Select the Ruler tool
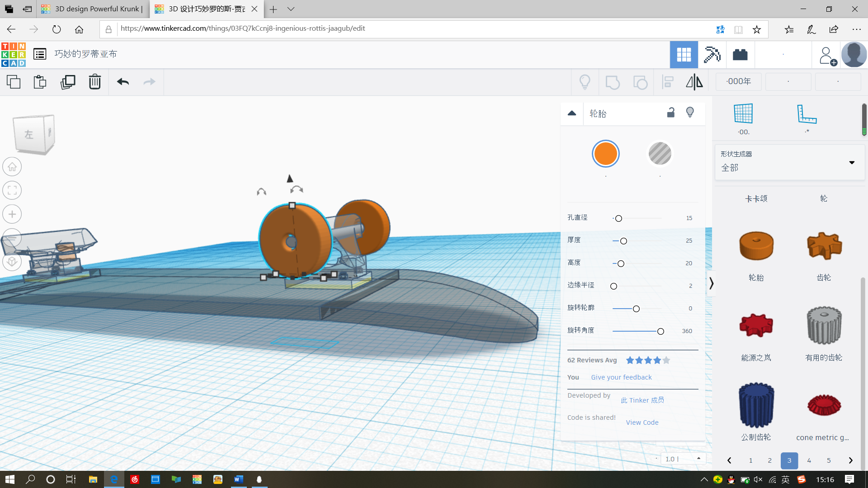 (x=807, y=113)
